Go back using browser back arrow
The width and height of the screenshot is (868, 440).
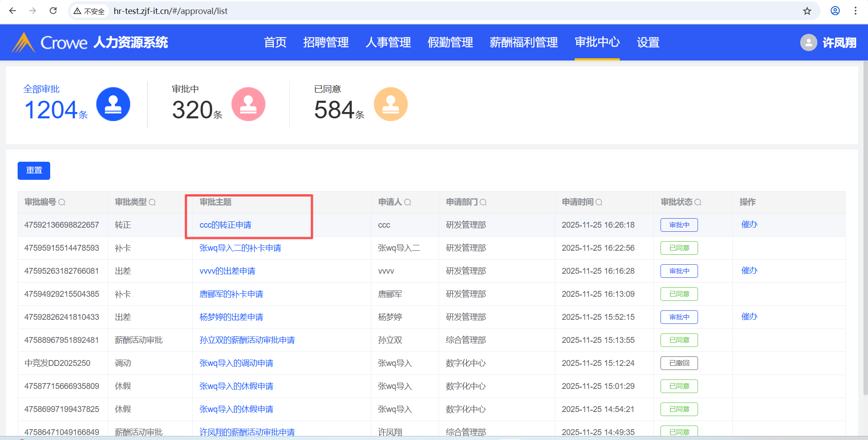(13, 11)
